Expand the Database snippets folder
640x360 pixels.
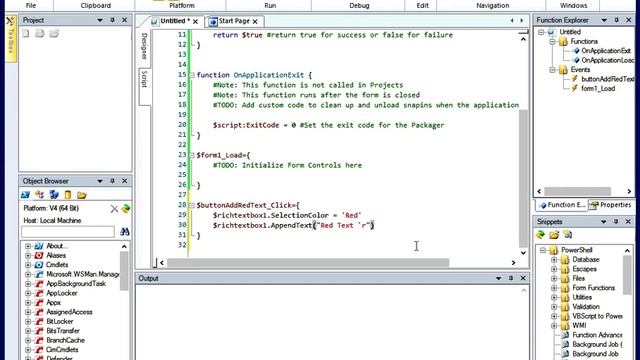point(554,260)
